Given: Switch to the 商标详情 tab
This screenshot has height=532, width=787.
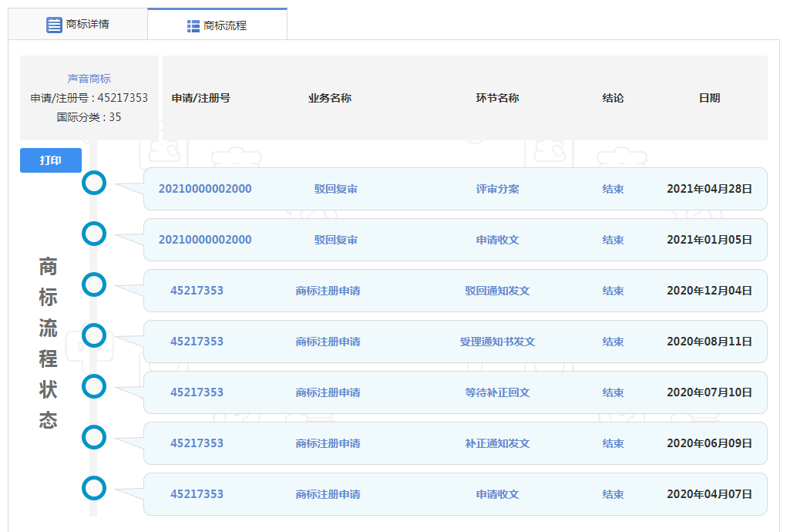Looking at the screenshot, I should (78, 25).
